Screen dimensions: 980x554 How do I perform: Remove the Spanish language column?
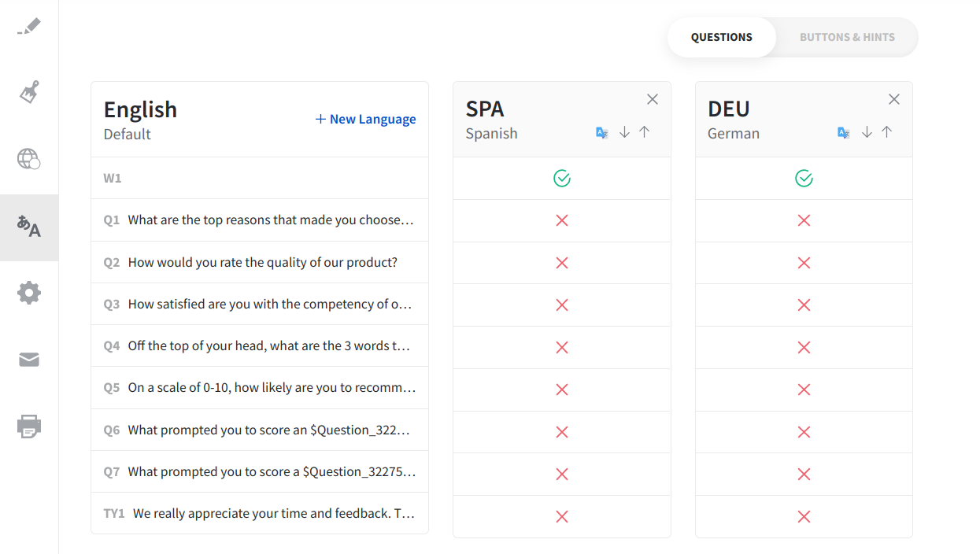click(653, 99)
